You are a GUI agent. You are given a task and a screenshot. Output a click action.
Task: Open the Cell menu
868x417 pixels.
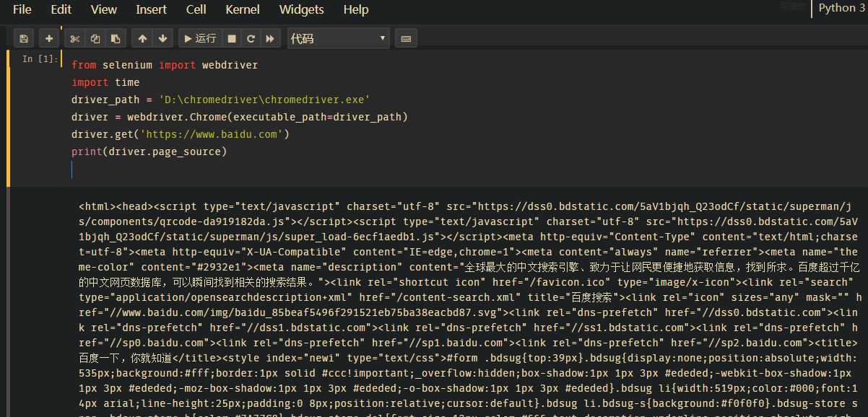click(x=196, y=9)
